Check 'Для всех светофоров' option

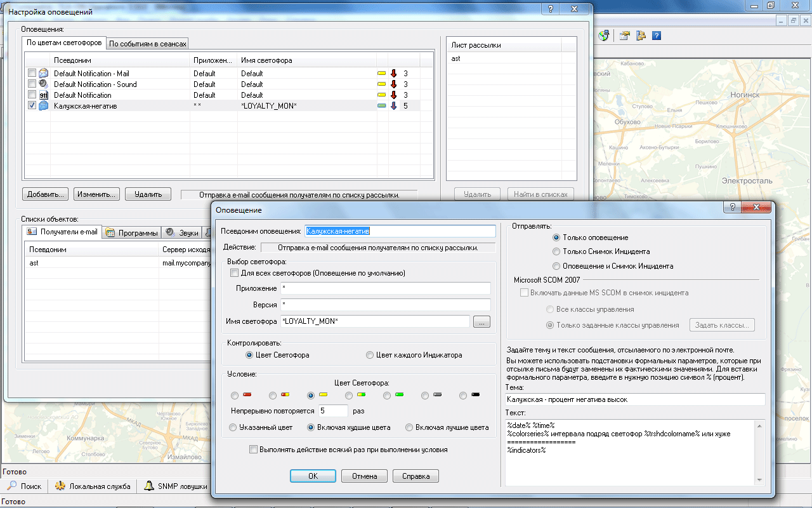235,273
